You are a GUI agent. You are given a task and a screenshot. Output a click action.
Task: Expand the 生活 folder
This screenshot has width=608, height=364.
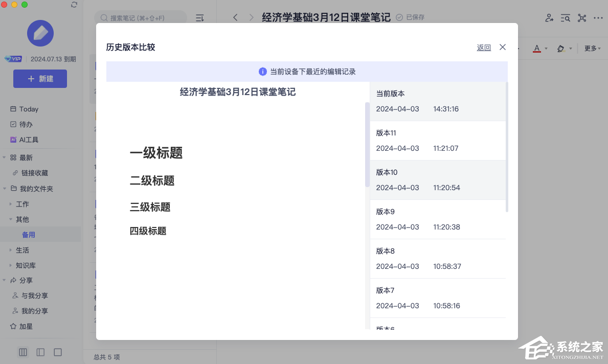coord(10,250)
